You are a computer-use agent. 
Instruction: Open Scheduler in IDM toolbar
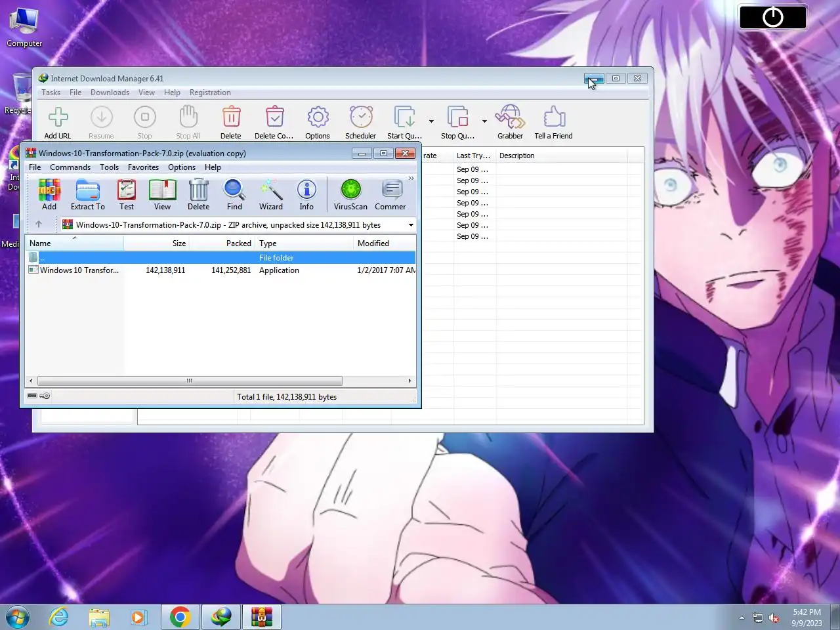point(361,123)
